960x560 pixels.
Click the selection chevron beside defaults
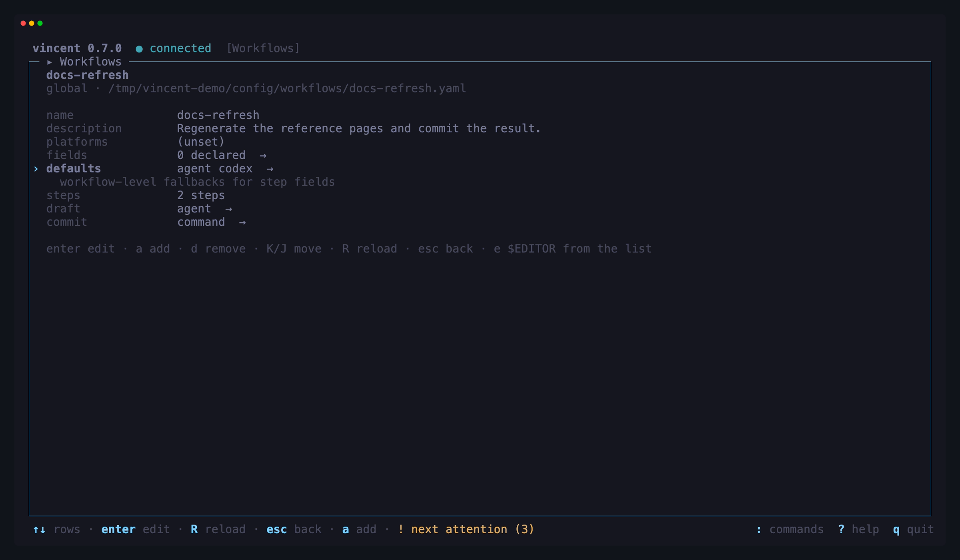pyautogui.click(x=36, y=169)
